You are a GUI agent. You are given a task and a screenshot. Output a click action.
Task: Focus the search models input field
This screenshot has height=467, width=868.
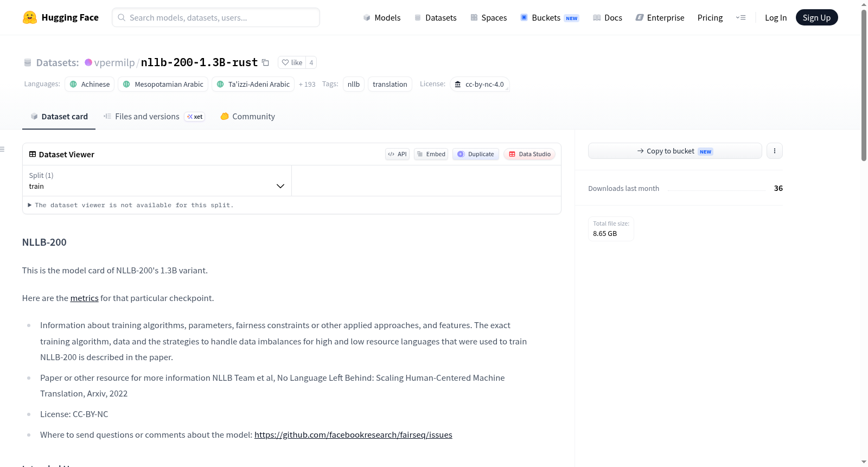click(216, 17)
